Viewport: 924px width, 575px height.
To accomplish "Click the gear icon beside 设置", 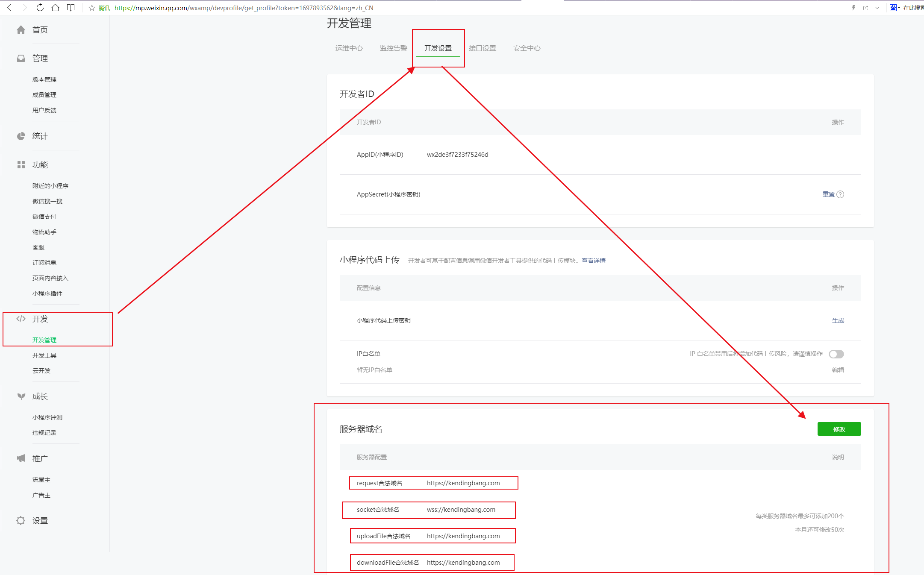I will pyautogui.click(x=21, y=520).
